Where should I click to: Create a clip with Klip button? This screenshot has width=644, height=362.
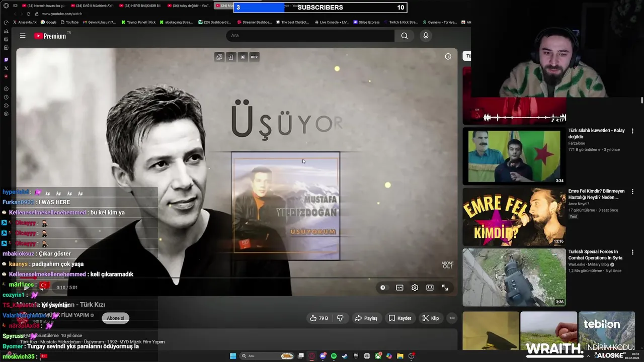point(430,318)
